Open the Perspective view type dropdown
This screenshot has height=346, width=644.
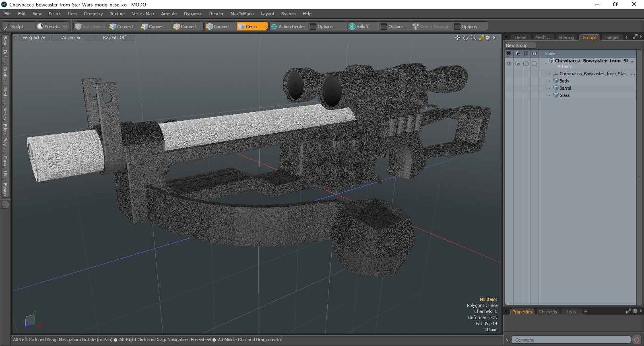[34, 38]
